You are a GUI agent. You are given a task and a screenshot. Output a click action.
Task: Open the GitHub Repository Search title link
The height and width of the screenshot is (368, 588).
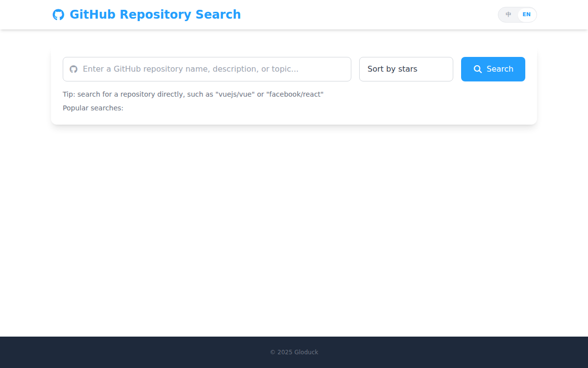(147, 15)
